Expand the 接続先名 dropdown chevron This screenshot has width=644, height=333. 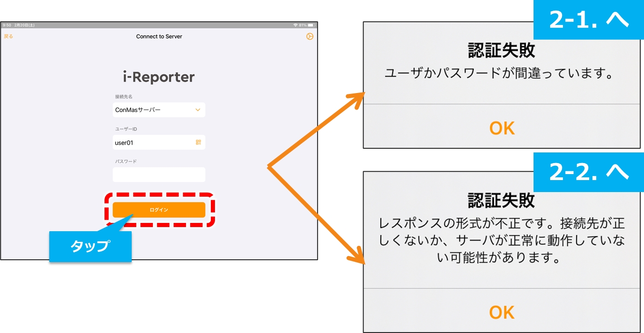click(x=198, y=110)
